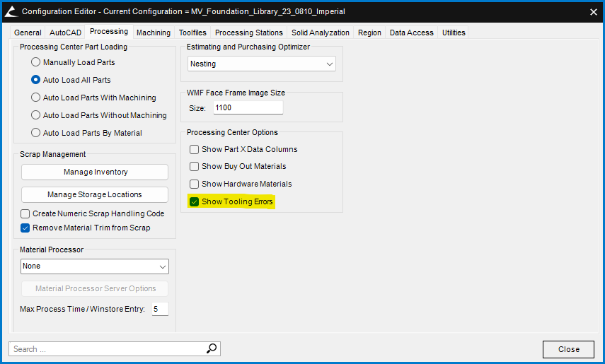The image size is (605, 364).
Task: Enable Show Part X Data Columns
Action: (195, 149)
